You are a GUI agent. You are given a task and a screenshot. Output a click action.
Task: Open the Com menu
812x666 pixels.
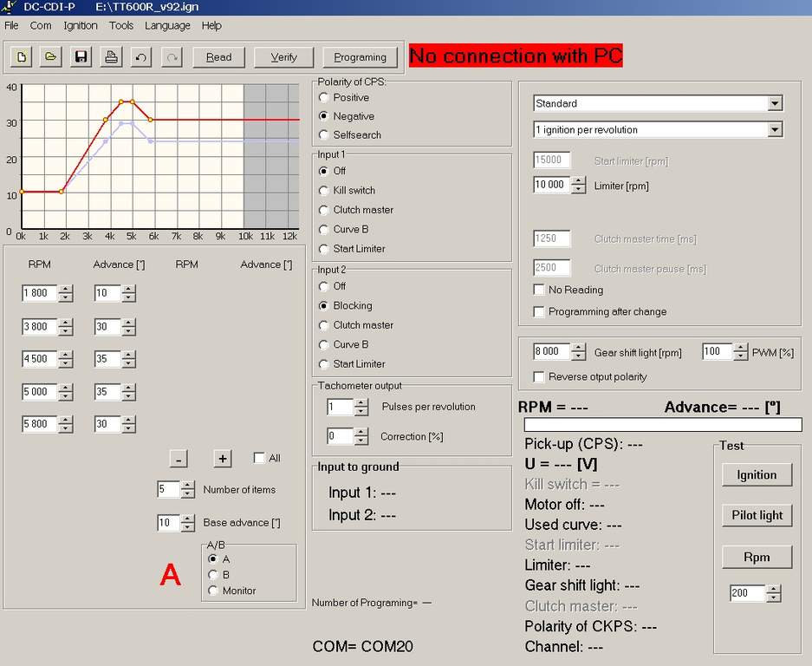[x=41, y=25]
